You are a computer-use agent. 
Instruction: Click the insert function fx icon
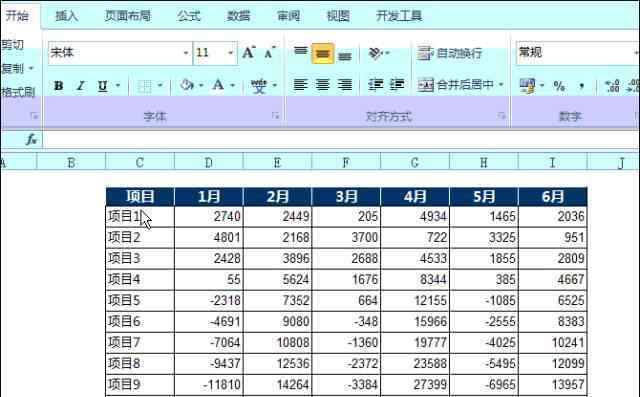click(31, 140)
